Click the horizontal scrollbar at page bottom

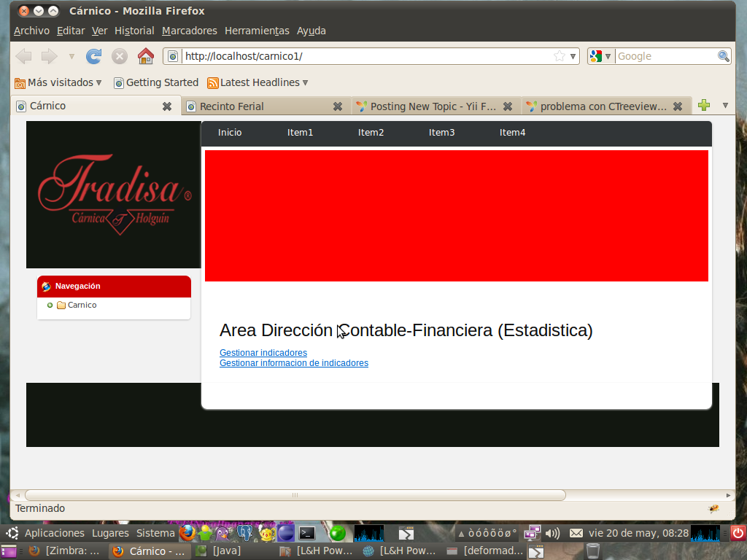[x=295, y=495]
